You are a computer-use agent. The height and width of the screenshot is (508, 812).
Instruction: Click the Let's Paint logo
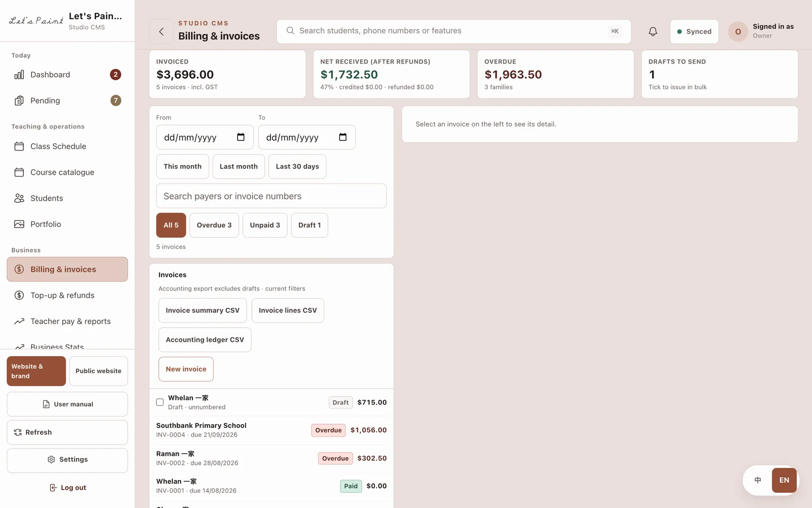click(x=36, y=21)
